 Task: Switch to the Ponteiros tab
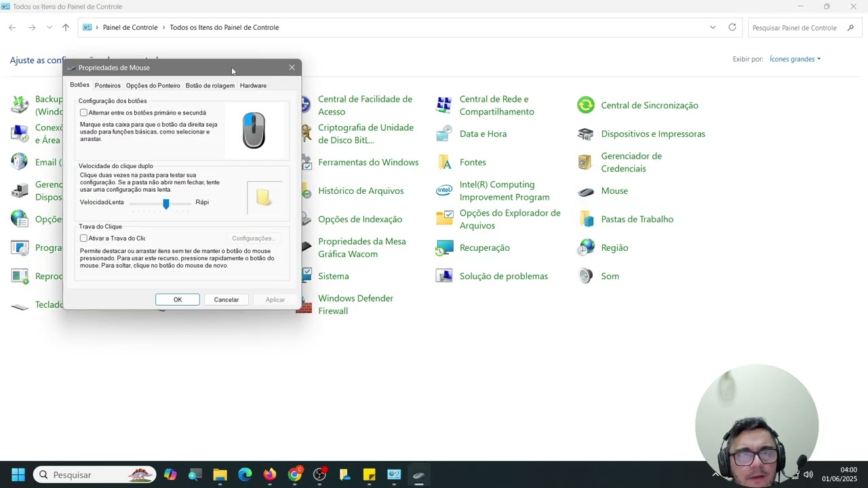tap(107, 85)
